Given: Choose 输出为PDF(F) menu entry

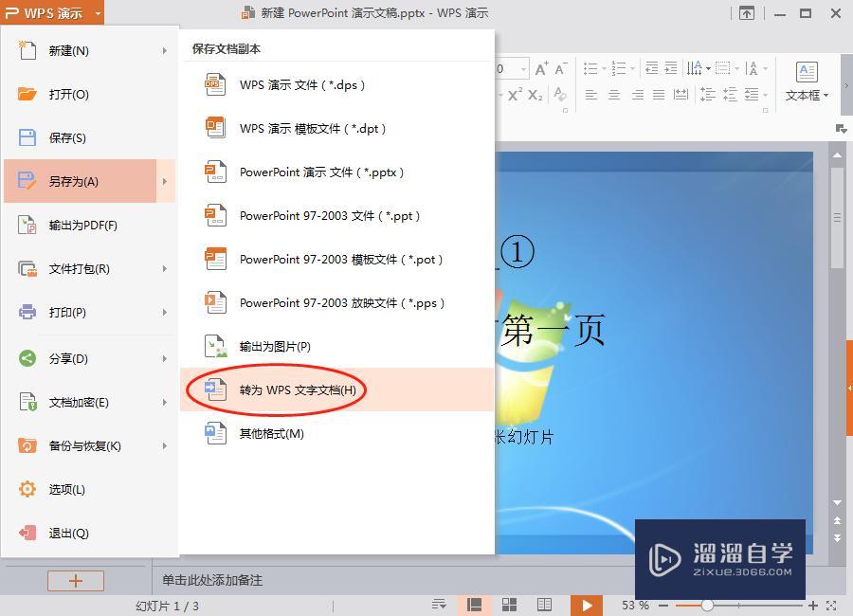Looking at the screenshot, I should 90,225.
